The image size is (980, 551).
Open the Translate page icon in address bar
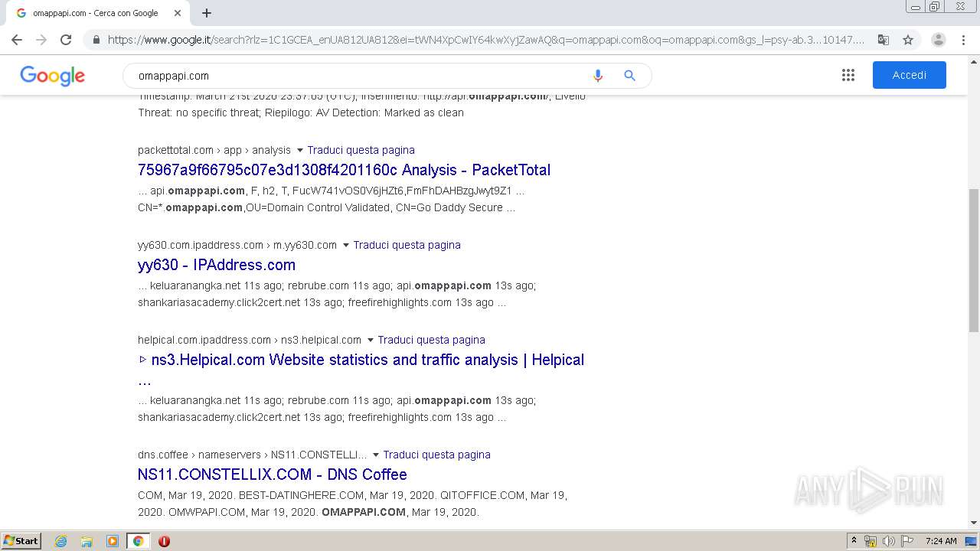[x=883, y=40]
